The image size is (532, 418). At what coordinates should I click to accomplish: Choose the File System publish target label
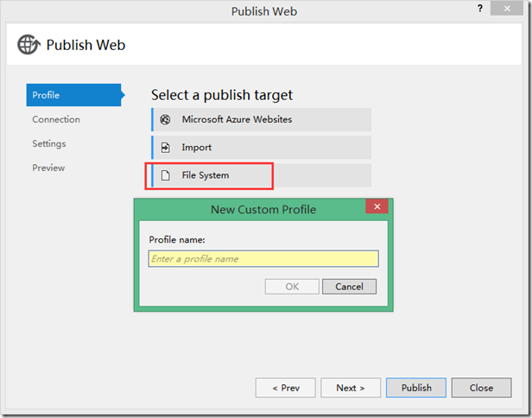[x=206, y=175]
